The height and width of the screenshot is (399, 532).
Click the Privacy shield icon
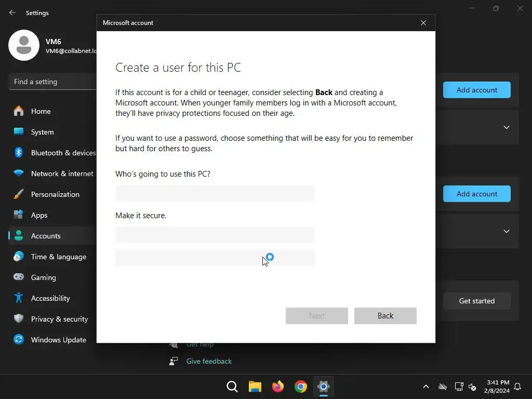pyautogui.click(x=19, y=318)
